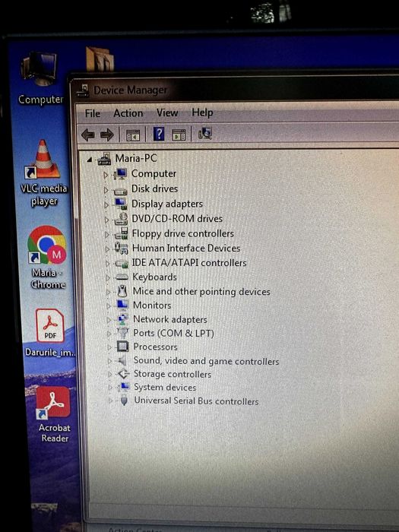Select the Sound controllers speaker icon
This screenshot has width=399, height=532.
tap(122, 360)
